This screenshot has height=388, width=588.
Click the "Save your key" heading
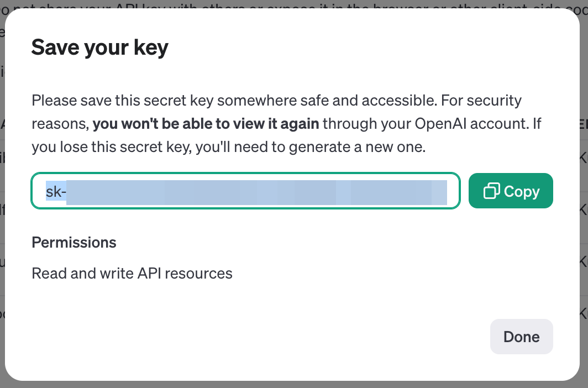99,48
